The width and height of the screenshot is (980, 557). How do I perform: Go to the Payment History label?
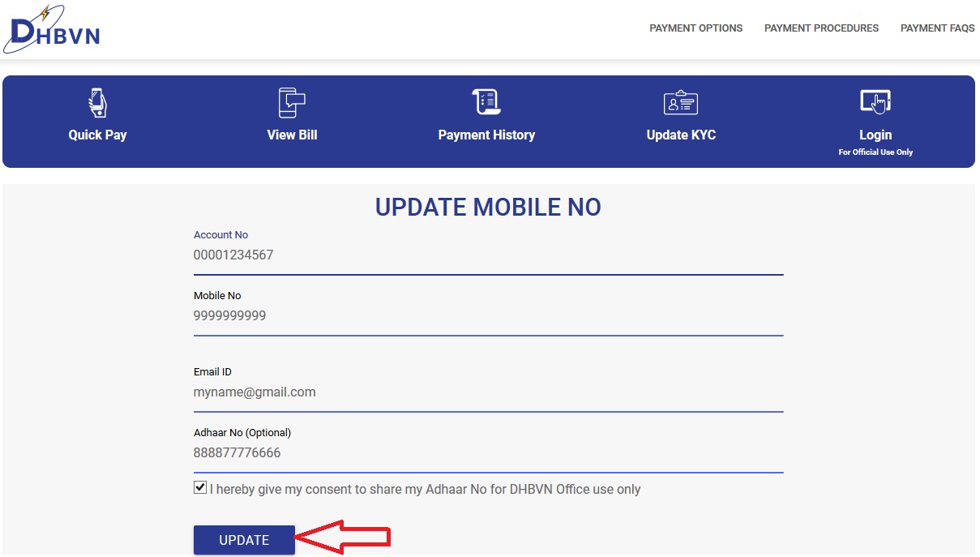486,135
